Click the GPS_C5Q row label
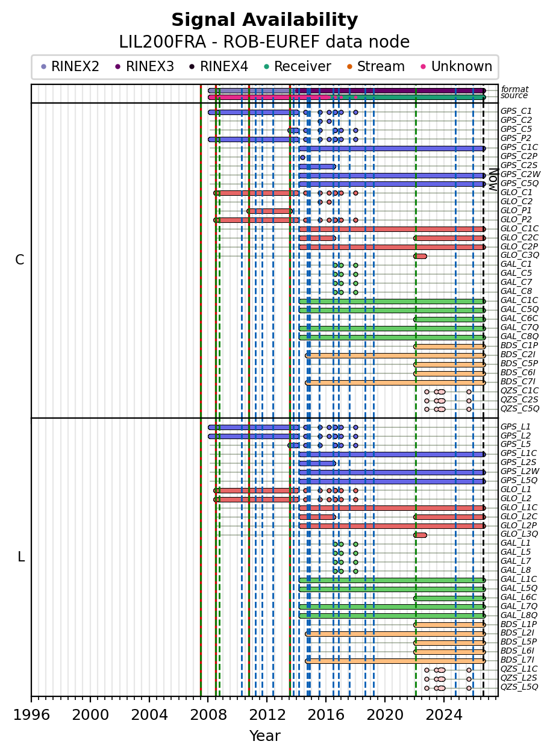The width and height of the screenshot is (553, 756). coord(519,184)
